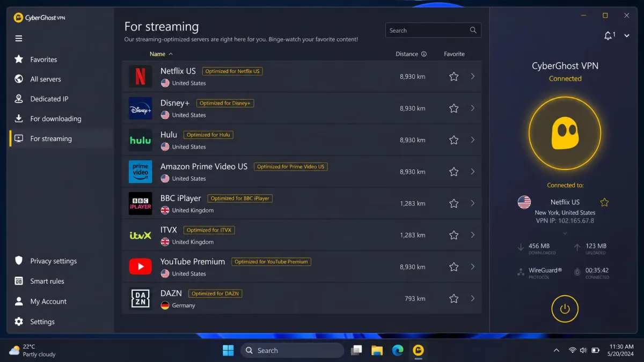The height and width of the screenshot is (362, 644).
Task: Expand the YouTube Premium row chevron
Action: [473, 267]
